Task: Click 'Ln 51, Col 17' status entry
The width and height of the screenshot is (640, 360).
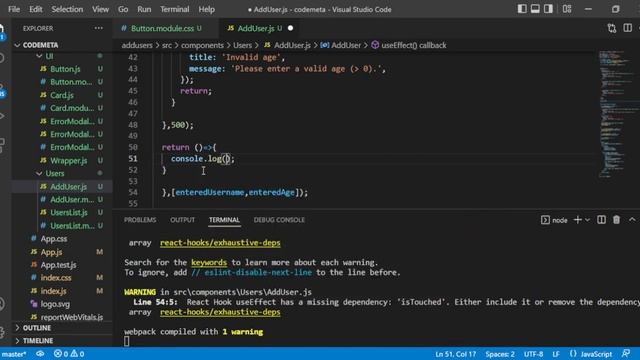Action: click(456, 354)
